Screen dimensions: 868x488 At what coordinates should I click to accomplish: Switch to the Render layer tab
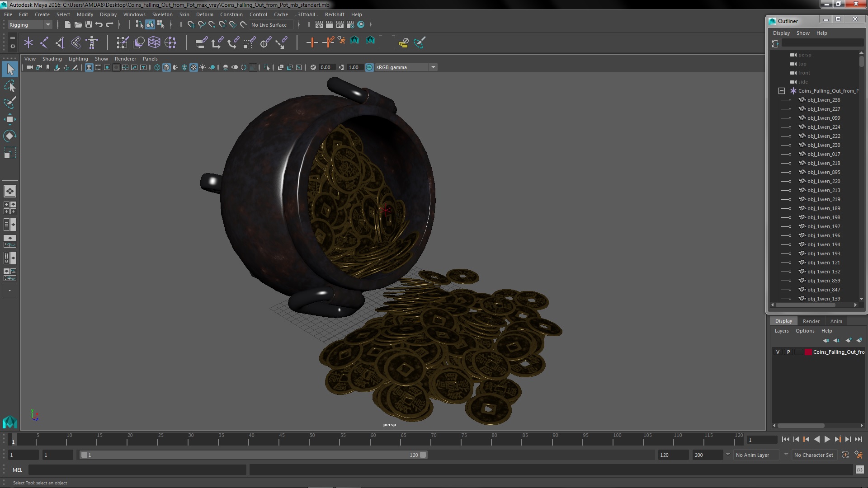click(811, 321)
